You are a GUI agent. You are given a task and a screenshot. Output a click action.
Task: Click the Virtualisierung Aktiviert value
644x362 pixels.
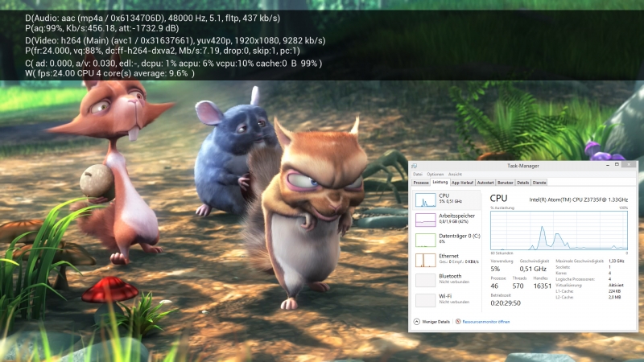pyautogui.click(x=616, y=286)
